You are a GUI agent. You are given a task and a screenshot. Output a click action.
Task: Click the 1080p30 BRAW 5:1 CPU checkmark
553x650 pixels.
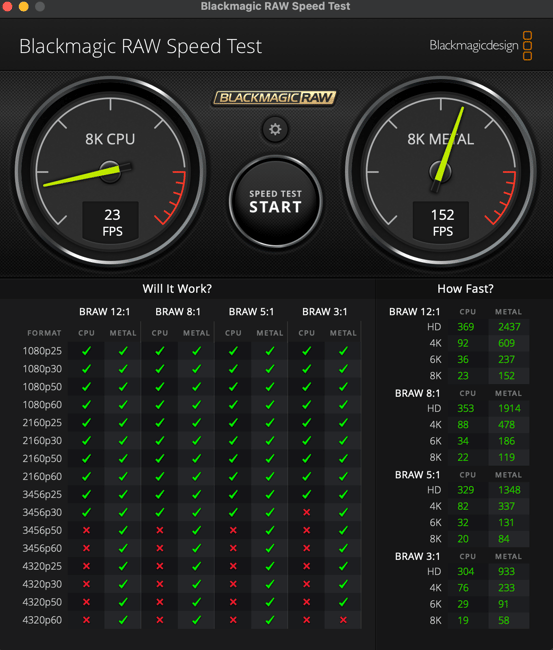pos(233,369)
